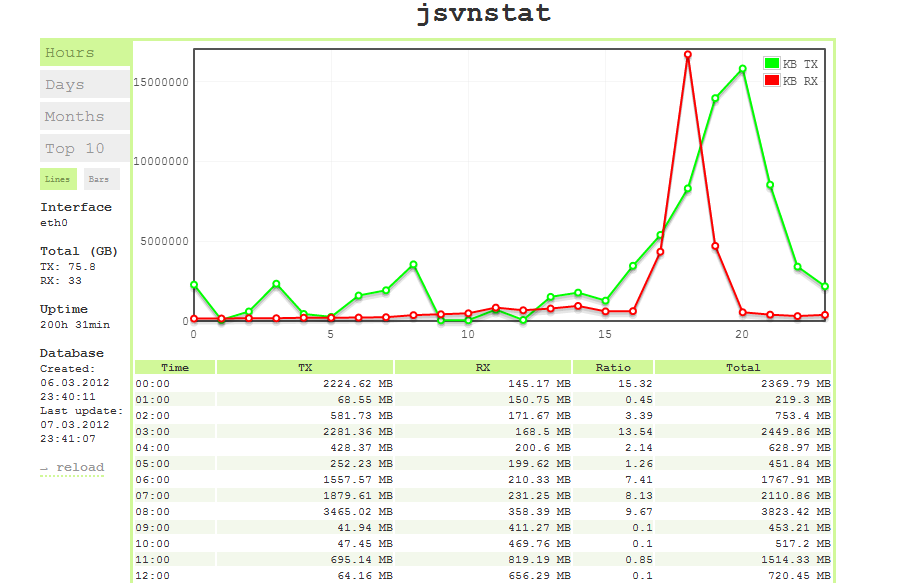Click the RX value 200.6 MB
Image resolution: width=920 pixels, height=583 pixels.
pos(543,448)
